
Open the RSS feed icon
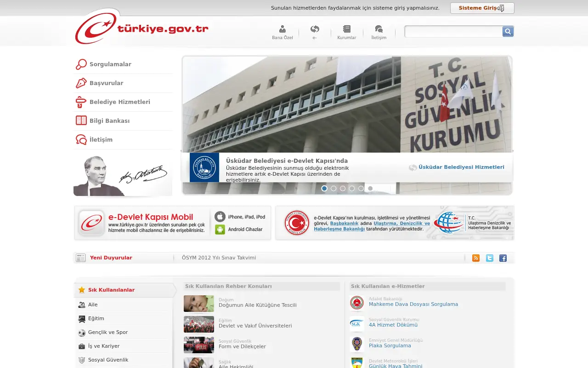pos(476,258)
